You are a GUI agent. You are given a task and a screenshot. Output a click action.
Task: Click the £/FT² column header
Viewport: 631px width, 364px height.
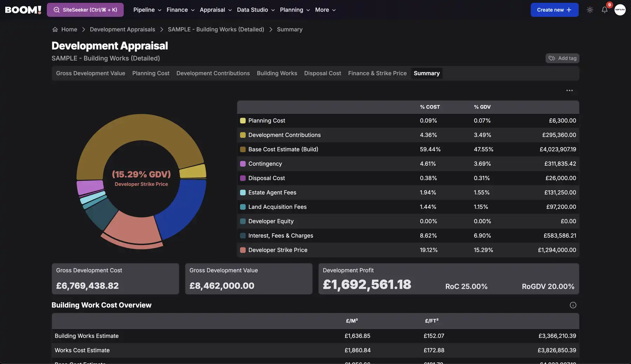(x=432, y=321)
